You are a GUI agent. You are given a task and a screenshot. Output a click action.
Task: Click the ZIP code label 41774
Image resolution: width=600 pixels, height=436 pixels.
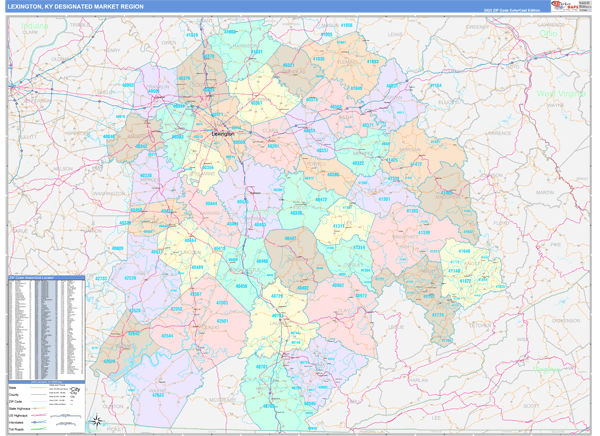coord(438,315)
